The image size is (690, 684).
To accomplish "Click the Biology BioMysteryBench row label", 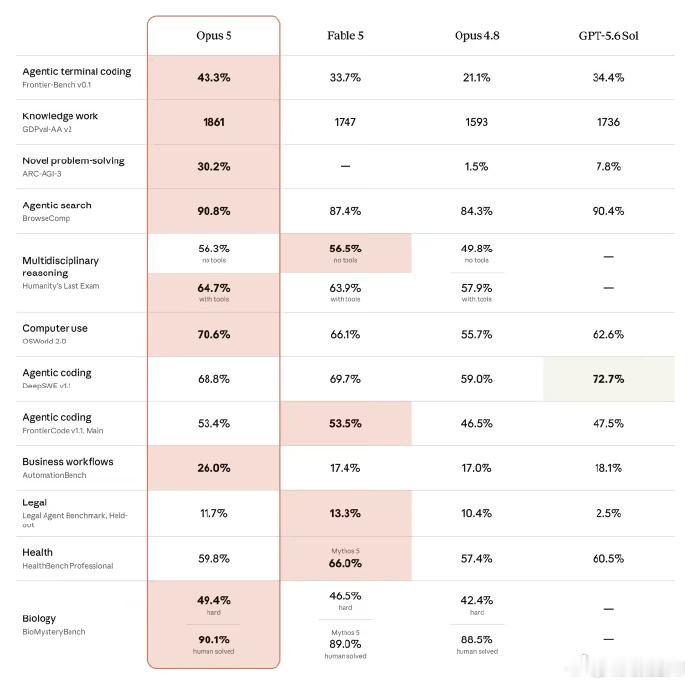I will [54, 625].
